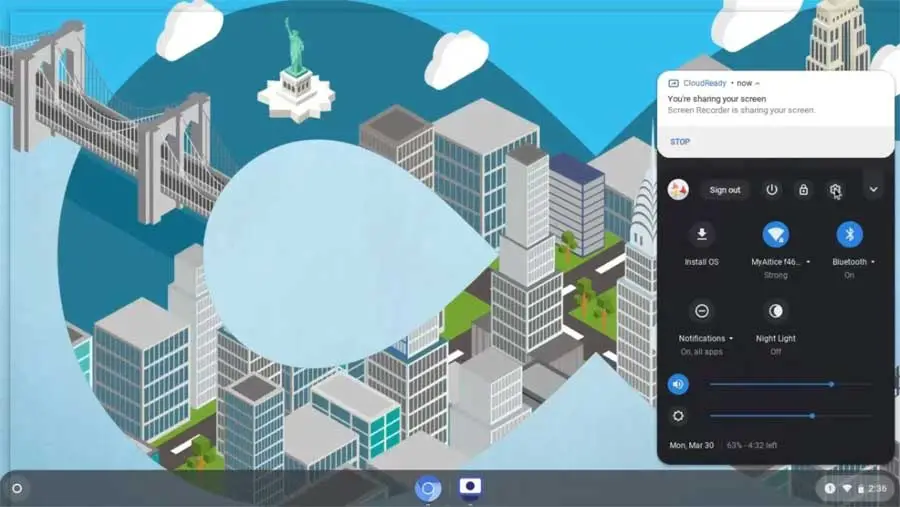900x507 pixels.
Task: Expand Notifications settings dropdown label
Action: click(x=705, y=339)
